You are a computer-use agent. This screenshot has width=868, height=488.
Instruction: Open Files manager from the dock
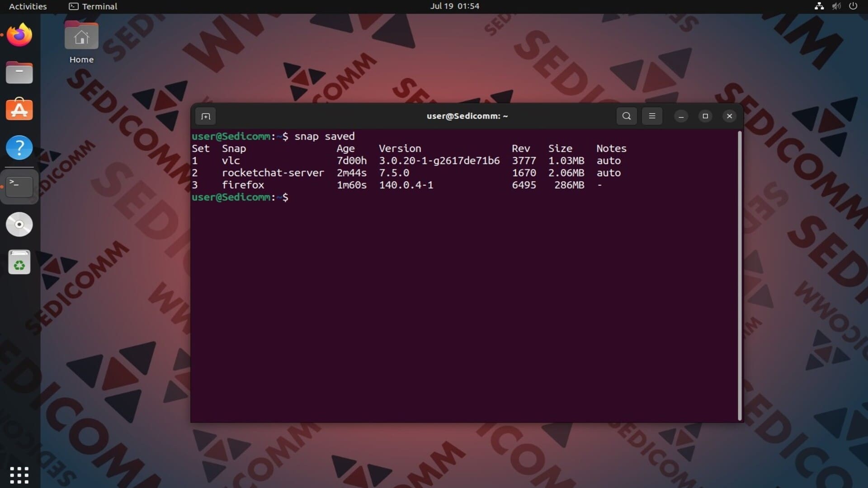19,72
